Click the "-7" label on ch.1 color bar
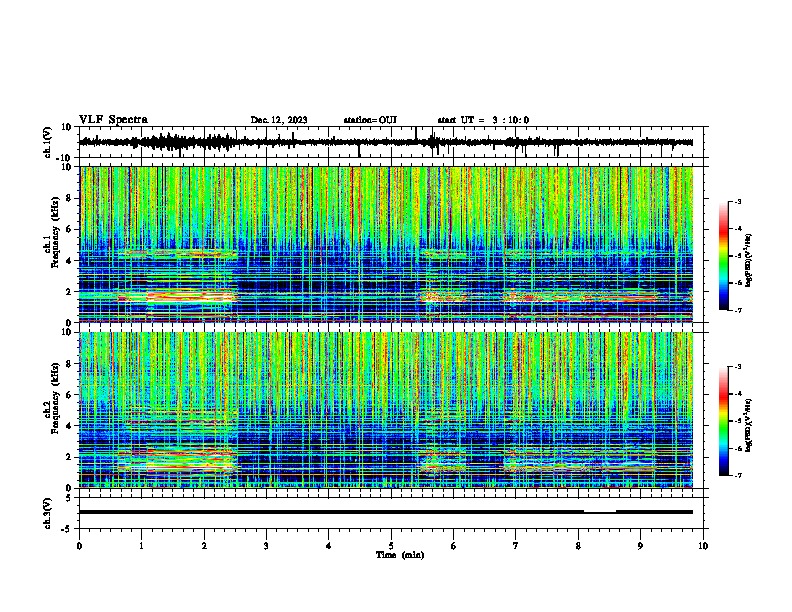The width and height of the screenshot is (792, 612). pyautogui.click(x=738, y=310)
